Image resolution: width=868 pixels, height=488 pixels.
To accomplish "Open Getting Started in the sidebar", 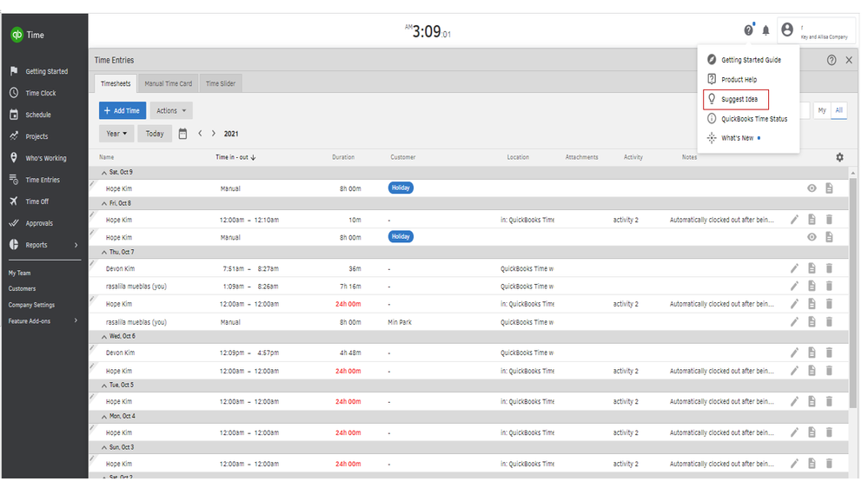I will tap(39, 71).
